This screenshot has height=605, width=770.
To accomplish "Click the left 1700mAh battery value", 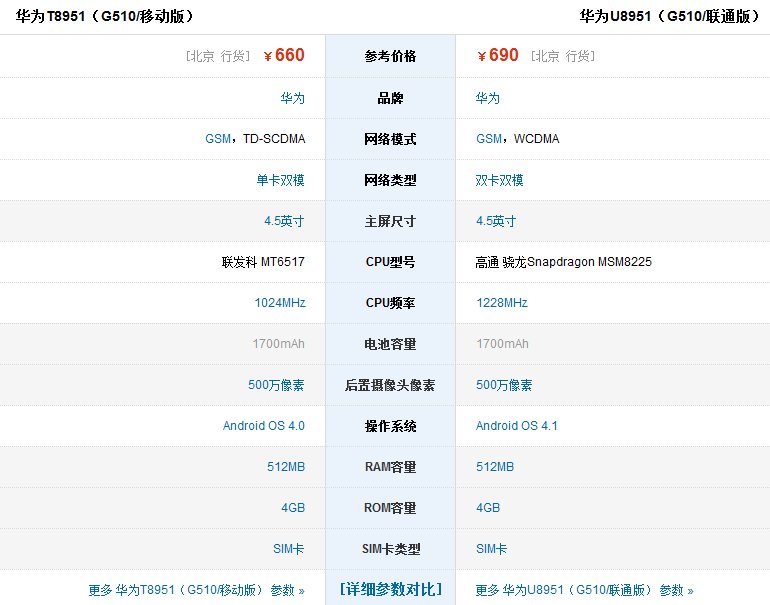I will point(278,344).
